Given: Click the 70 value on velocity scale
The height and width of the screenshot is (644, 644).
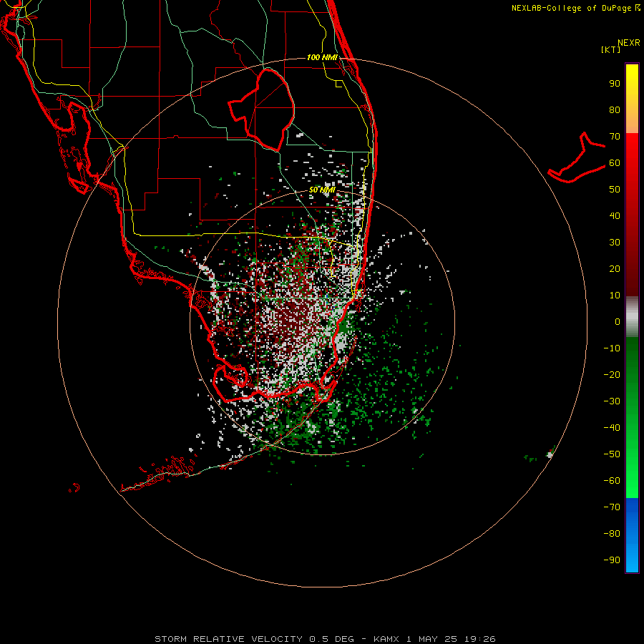Looking at the screenshot, I should (x=615, y=137).
